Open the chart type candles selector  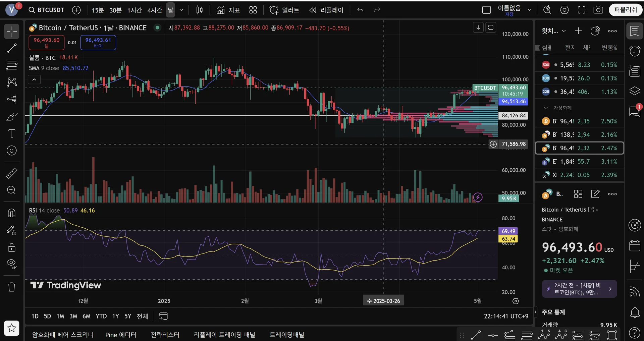coord(200,10)
